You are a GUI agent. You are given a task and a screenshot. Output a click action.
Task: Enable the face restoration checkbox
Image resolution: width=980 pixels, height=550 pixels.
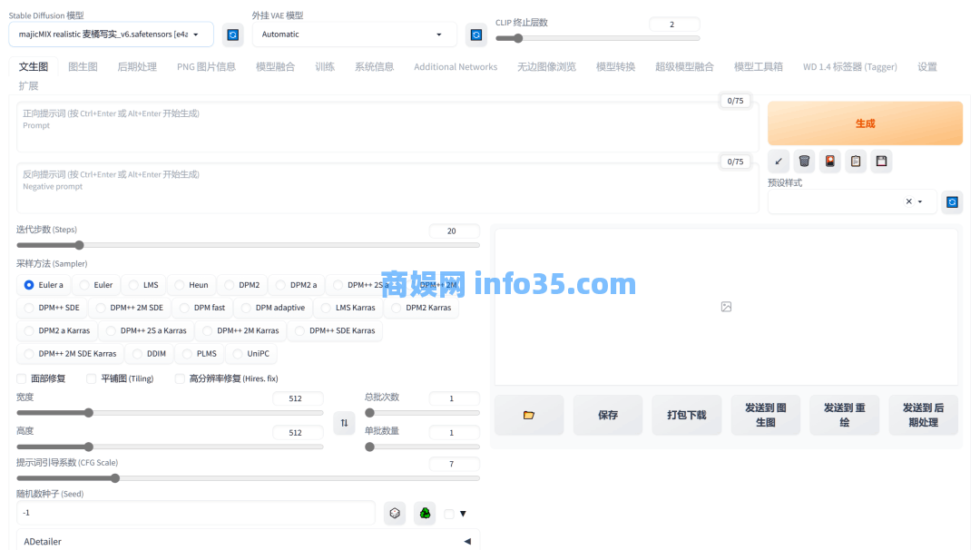pyautogui.click(x=22, y=378)
